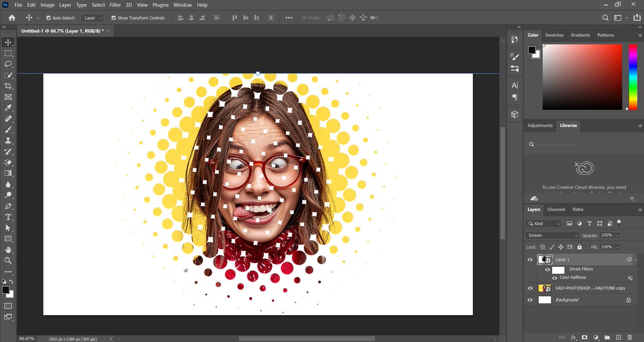The image size is (644, 342).
Task: Select the Rectangular Marquee tool
Action: tap(8, 53)
